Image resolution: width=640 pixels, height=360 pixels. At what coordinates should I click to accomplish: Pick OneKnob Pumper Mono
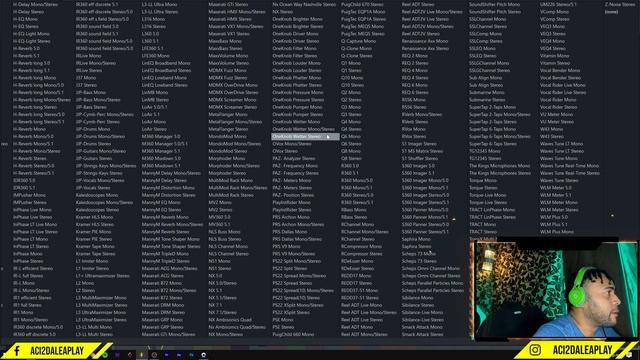[x=297, y=107]
